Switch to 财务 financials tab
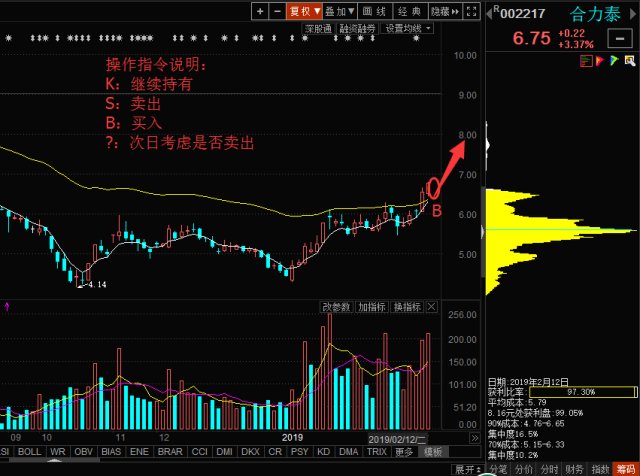Viewport: 640px width, 476px height. (x=574, y=470)
